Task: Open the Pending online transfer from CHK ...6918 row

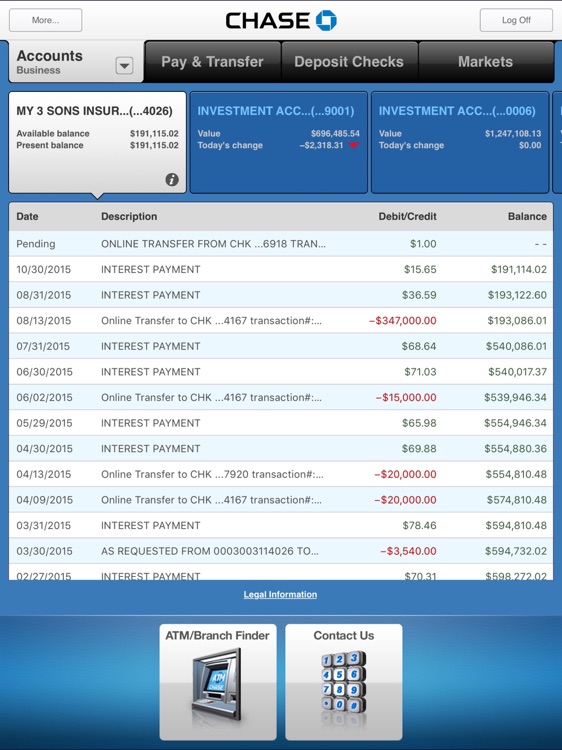Action: point(281,244)
